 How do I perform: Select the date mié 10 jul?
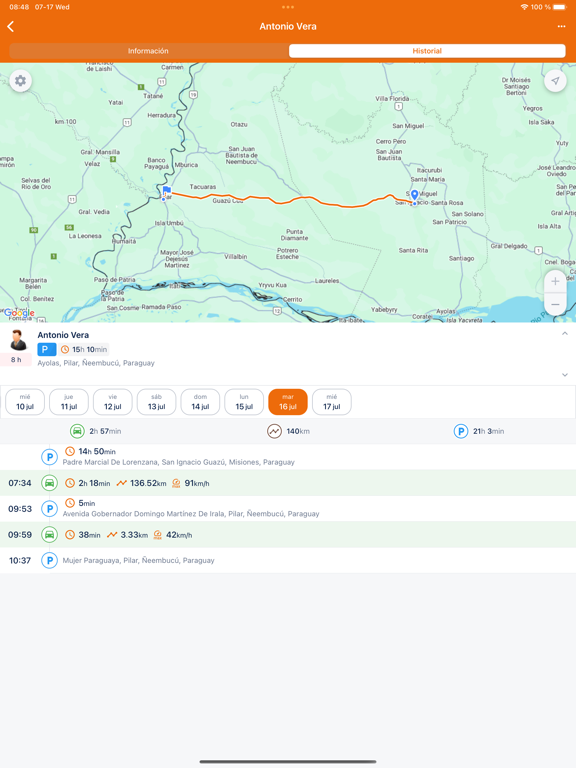25,402
